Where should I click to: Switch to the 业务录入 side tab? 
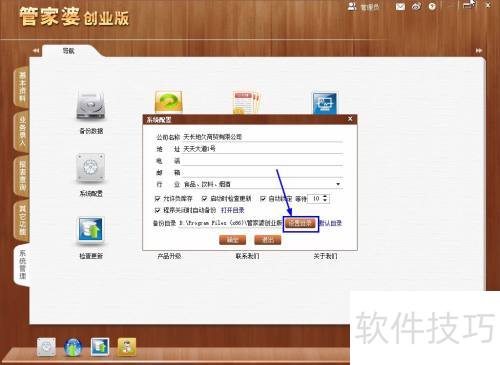pyautogui.click(x=22, y=132)
